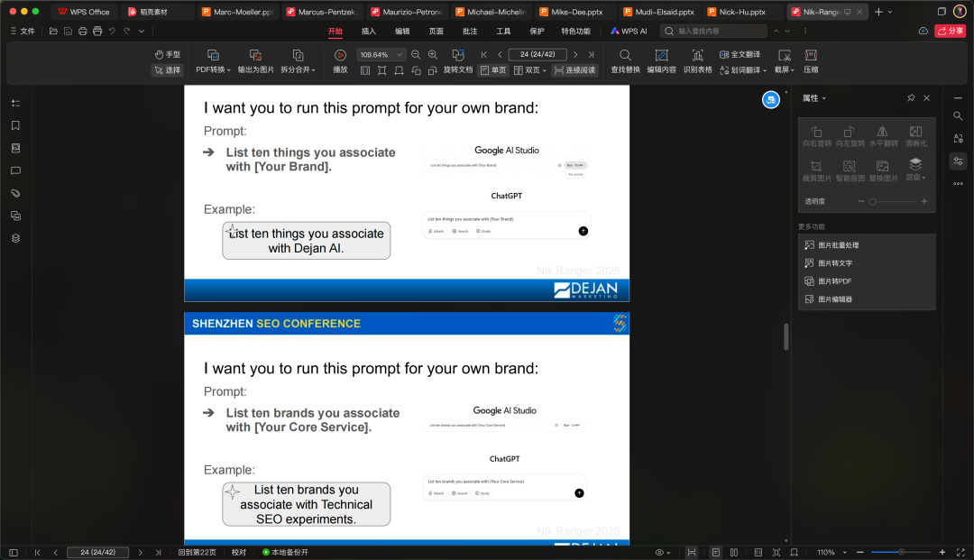The width and height of the screenshot is (974, 560).
Task: Click 旋转文档 rotate document
Action: click(x=458, y=62)
